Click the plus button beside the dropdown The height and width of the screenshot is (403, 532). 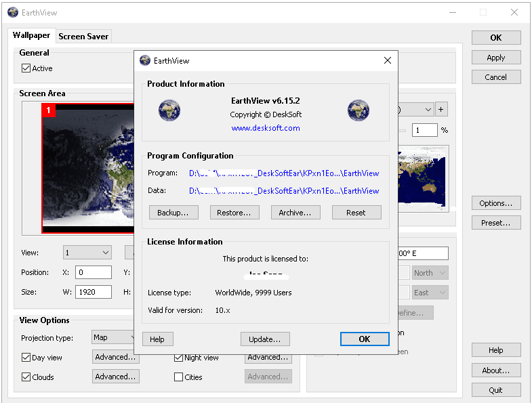(x=441, y=110)
